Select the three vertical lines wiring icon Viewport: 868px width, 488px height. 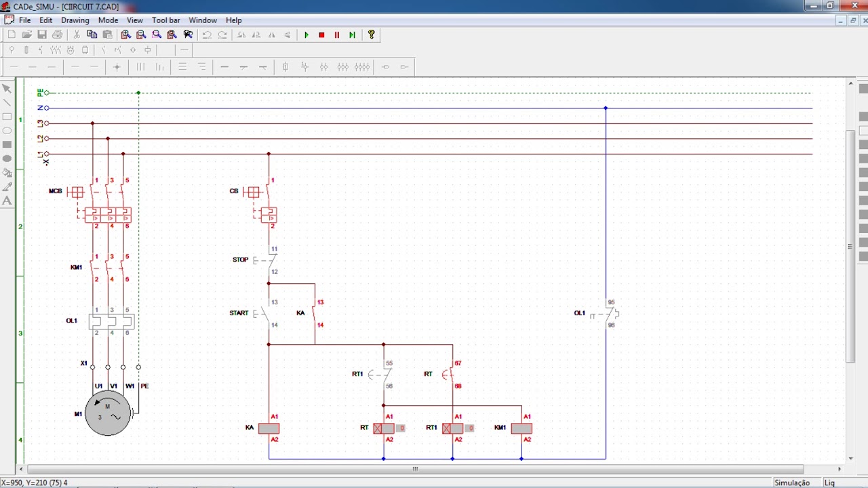tap(140, 67)
